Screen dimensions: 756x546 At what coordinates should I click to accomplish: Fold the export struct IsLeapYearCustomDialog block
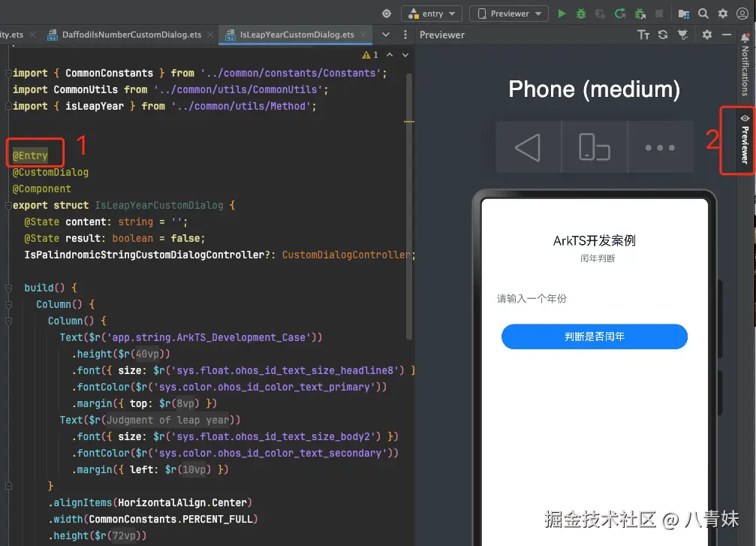(x=8, y=206)
